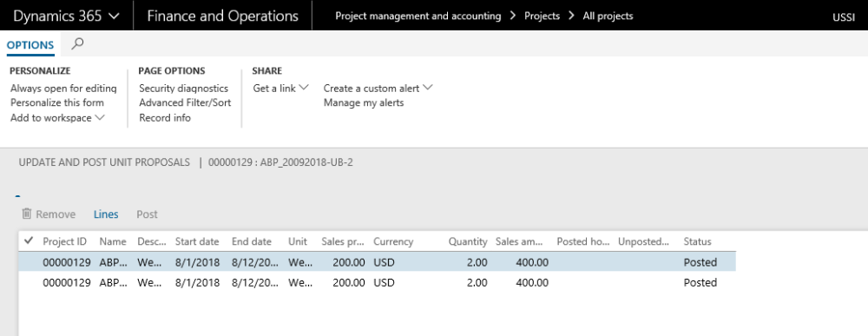The width and height of the screenshot is (868, 336).
Task: Click Quantity 2.00 in second row
Action: pyautogui.click(x=477, y=282)
